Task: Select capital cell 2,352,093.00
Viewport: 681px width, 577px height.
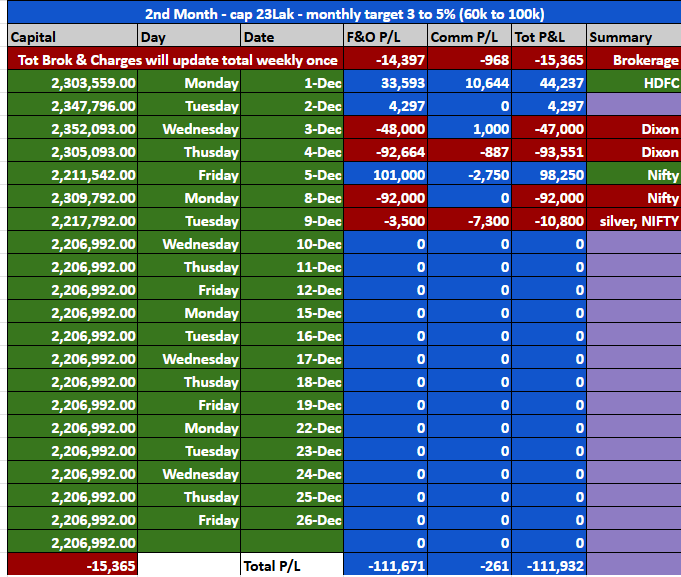Action: click(x=72, y=129)
